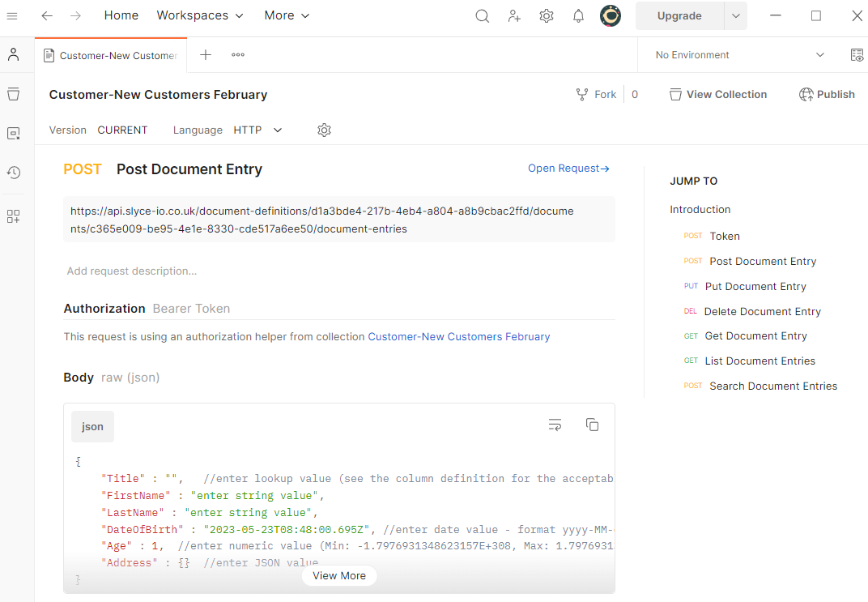This screenshot has width=868, height=602.
Task: Open Collections icon in sidebar
Action: pos(14,94)
